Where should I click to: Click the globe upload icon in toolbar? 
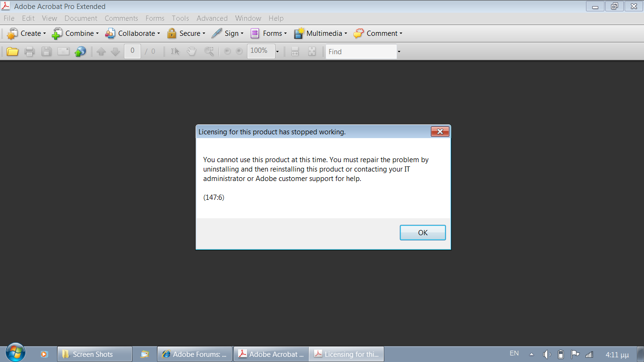tap(80, 51)
